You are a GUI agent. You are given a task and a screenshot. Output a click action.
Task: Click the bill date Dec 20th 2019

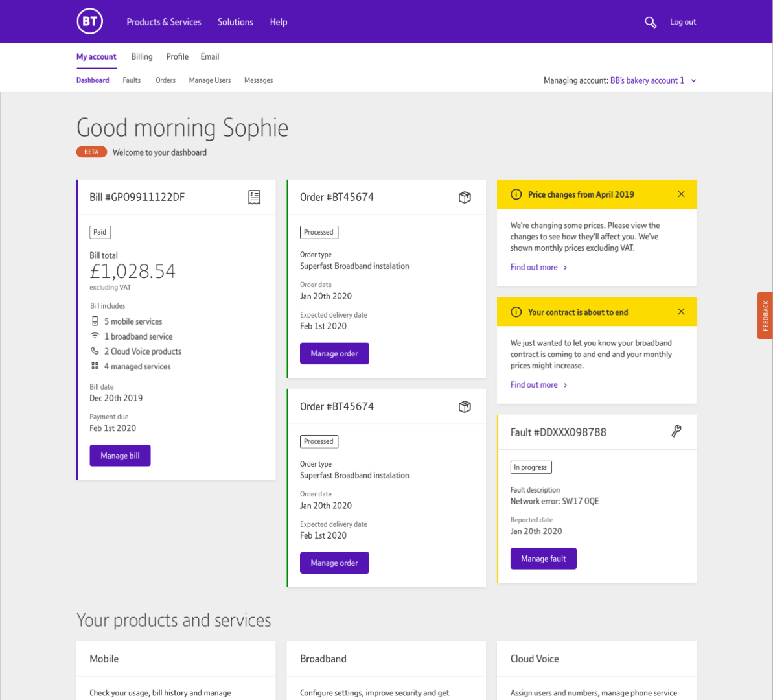(116, 398)
